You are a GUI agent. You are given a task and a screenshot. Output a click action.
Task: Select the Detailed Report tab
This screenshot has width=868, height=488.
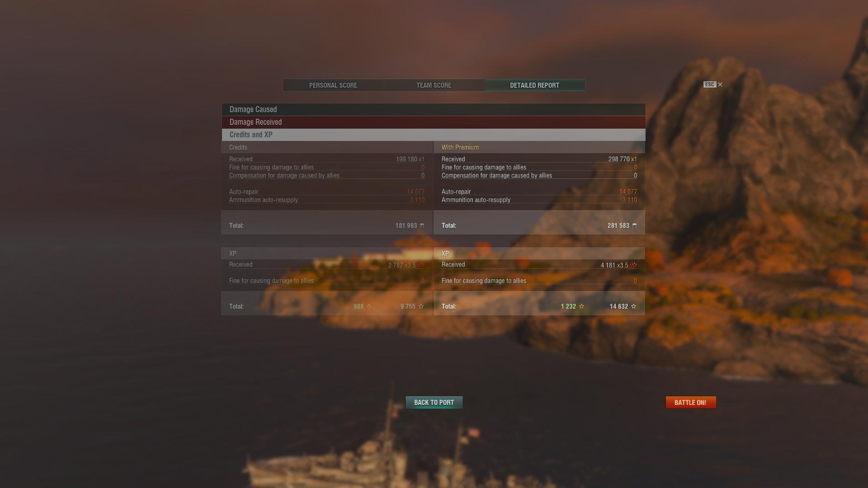click(x=535, y=85)
